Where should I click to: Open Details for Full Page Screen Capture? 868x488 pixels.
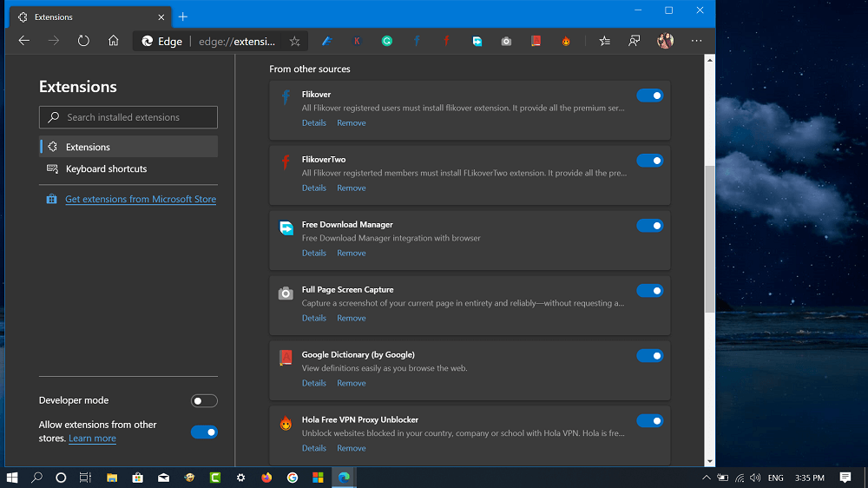[x=314, y=318]
